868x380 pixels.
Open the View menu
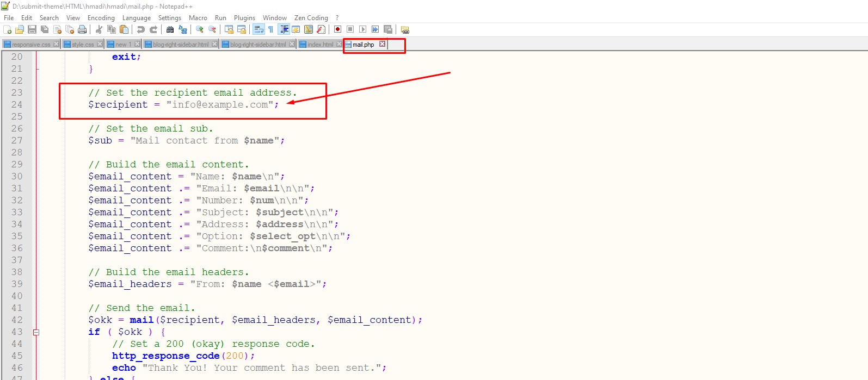[73, 18]
